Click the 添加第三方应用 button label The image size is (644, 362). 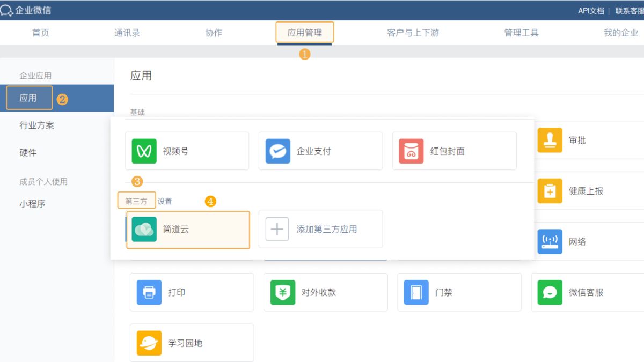tap(327, 229)
